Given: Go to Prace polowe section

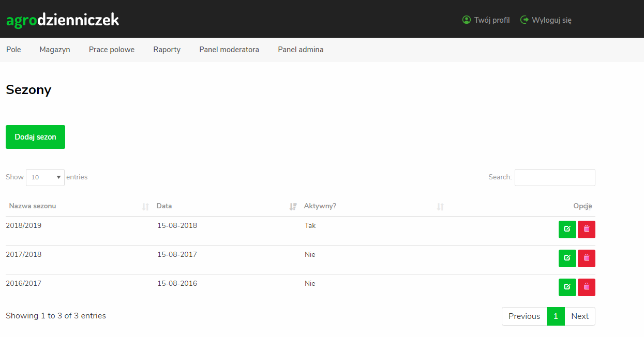Looking at the screenshot, I should point(112,50).
